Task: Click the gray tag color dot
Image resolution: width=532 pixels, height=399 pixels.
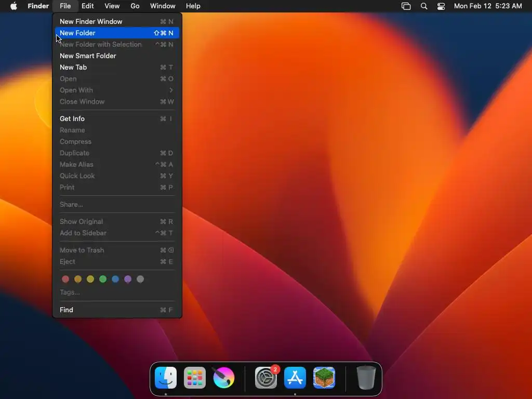Action: pyautogui.click(x=140, y=279)
